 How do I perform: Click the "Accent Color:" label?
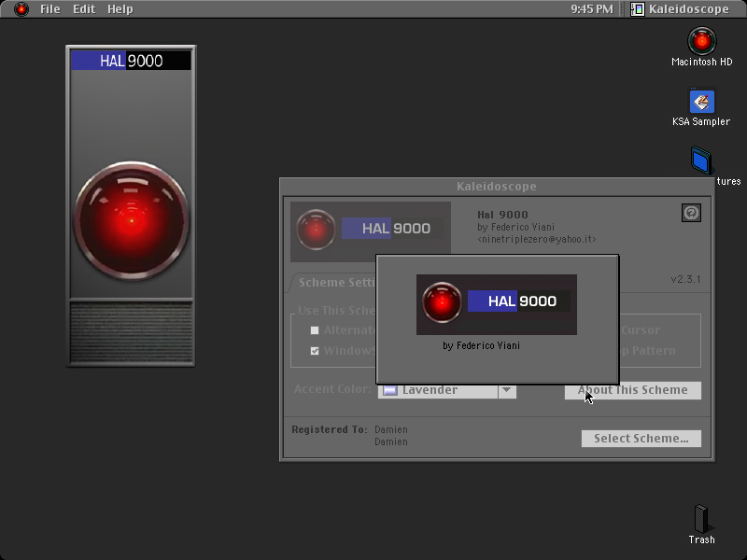coord(332,389)
